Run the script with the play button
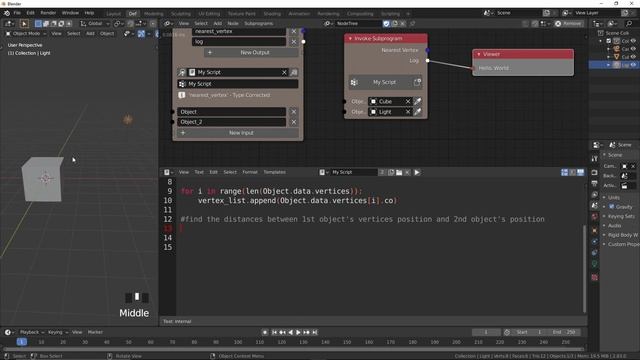 click(x=417, y=172)
